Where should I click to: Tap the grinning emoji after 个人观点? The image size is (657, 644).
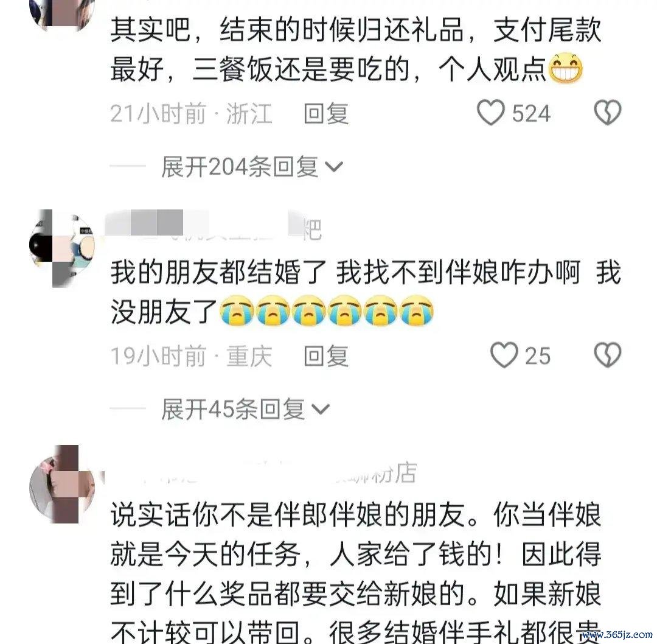(x=566, y=68)
